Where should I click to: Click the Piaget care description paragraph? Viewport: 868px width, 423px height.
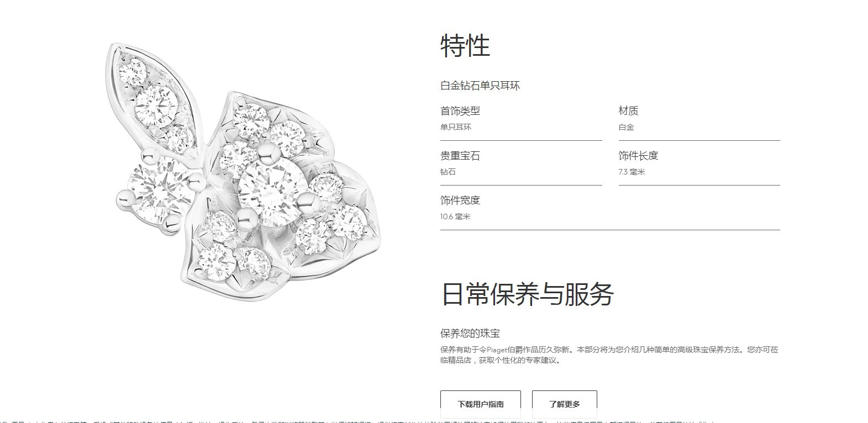tap(609, 355)
